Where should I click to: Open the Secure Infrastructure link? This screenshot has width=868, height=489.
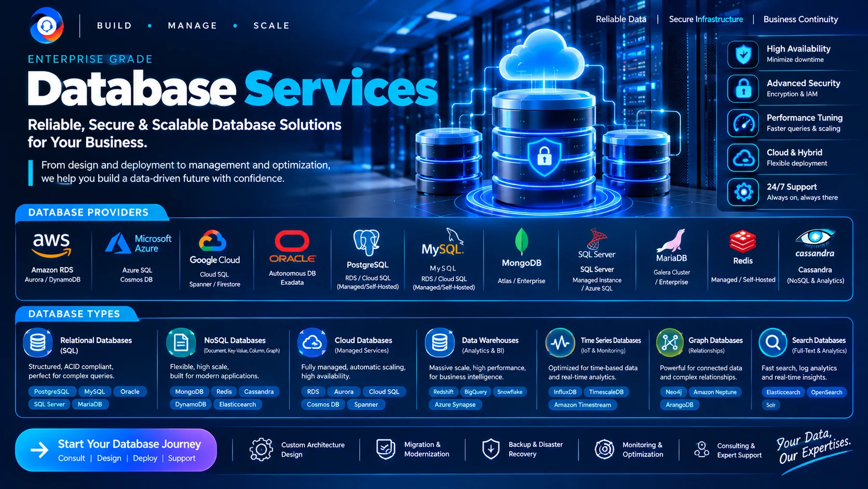[706, 19]
